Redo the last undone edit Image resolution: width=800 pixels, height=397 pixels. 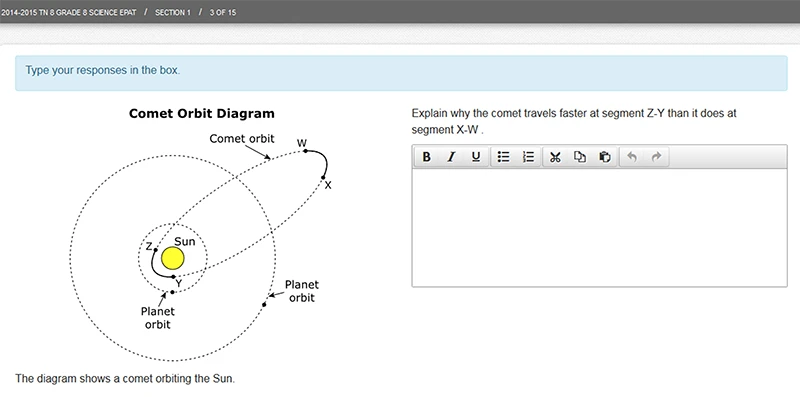(x=657, y=157)
